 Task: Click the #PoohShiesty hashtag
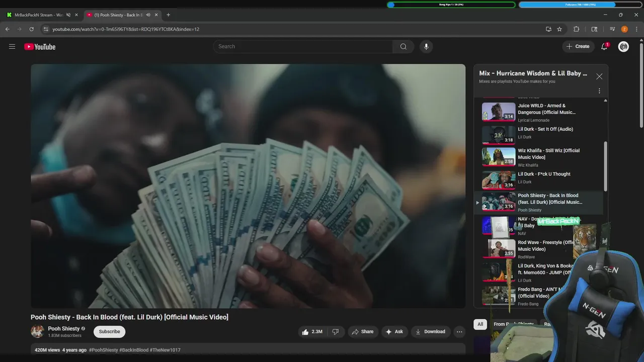104,350
